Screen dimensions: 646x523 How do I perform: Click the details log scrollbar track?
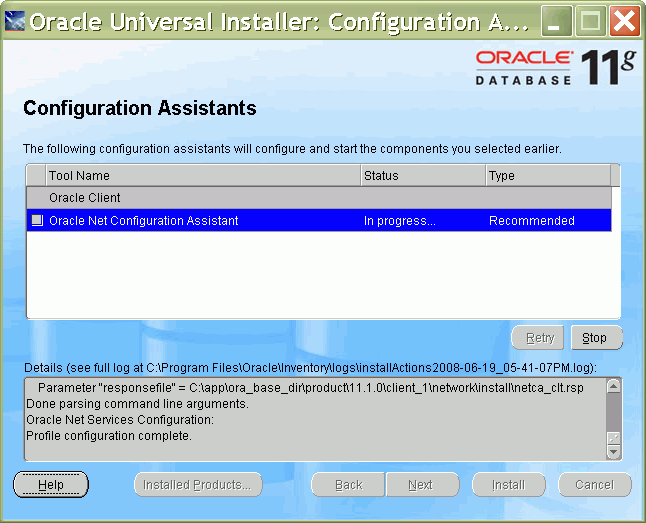(613, 412)
